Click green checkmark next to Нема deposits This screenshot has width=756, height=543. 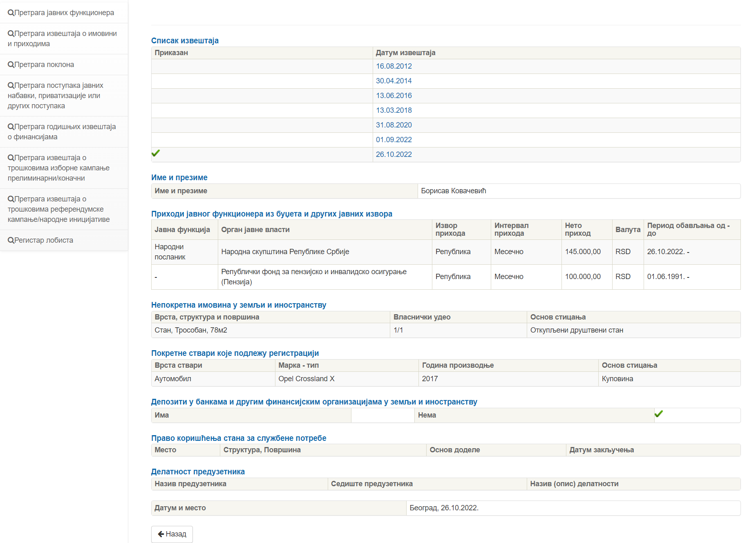pyautogui.click(x=658, y=414)
